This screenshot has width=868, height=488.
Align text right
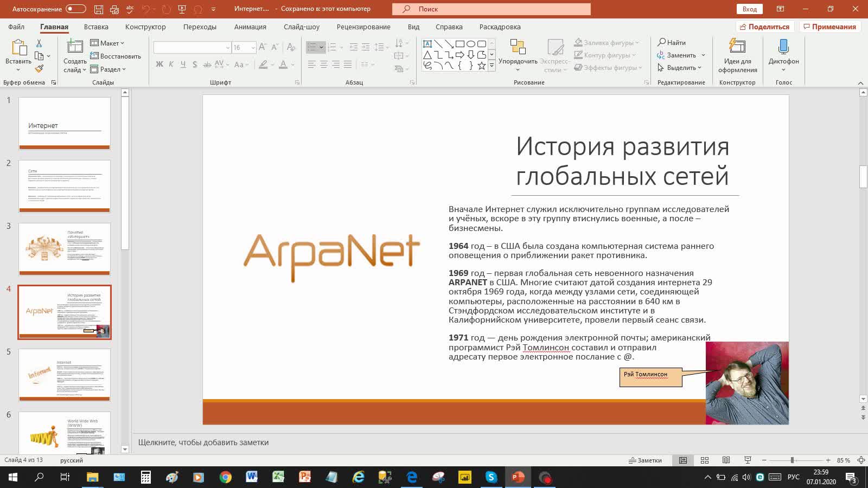pos(335,64)
